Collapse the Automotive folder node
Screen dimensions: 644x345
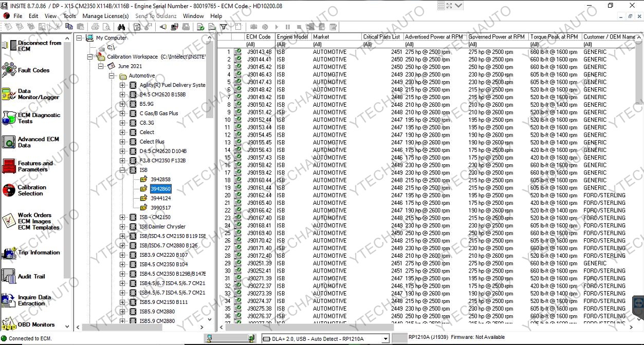(x=112, y=76)
